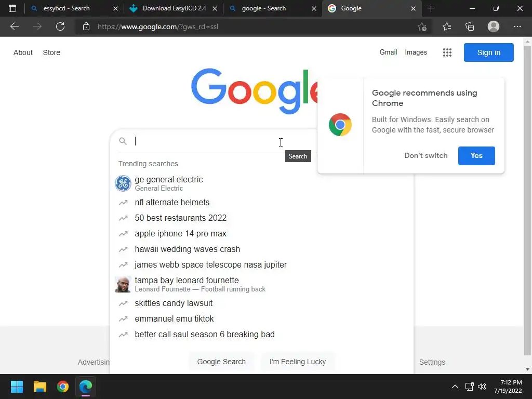Close the Download EasyBCD tab

[215, 8]
